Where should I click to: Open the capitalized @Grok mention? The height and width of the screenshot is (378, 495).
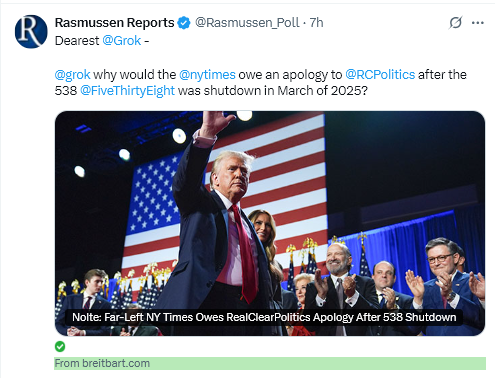122,41
